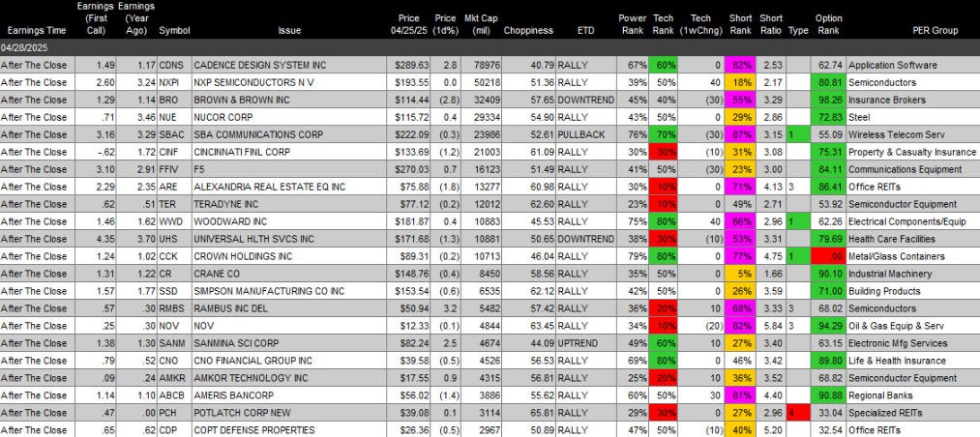The height and width of the screenshot is (437, 980).
Task: Click the green Type 1 cell for WWD
Action: (798, 221)
